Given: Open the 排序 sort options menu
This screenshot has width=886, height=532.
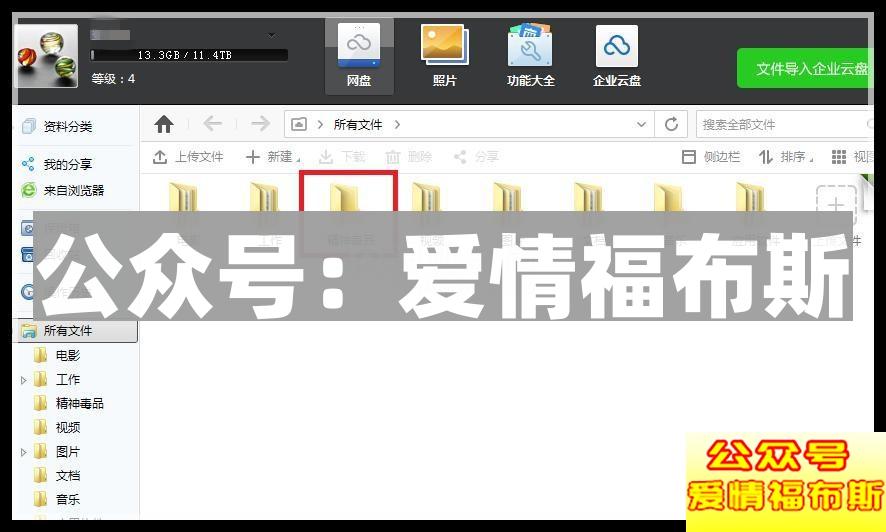Looking at the screenshot, I should tap(785, 156).
